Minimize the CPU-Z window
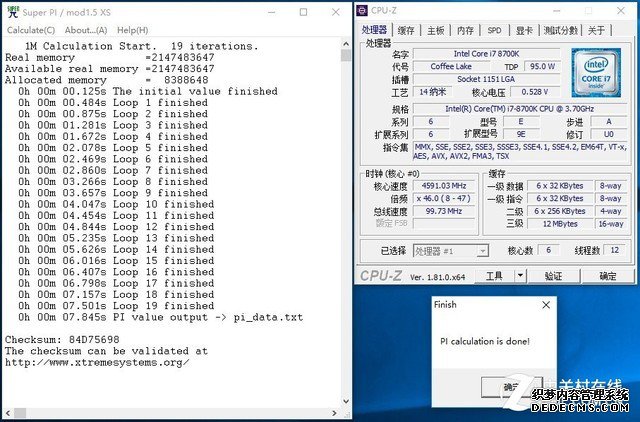The image size is (640, 422). tap(556, 11)
